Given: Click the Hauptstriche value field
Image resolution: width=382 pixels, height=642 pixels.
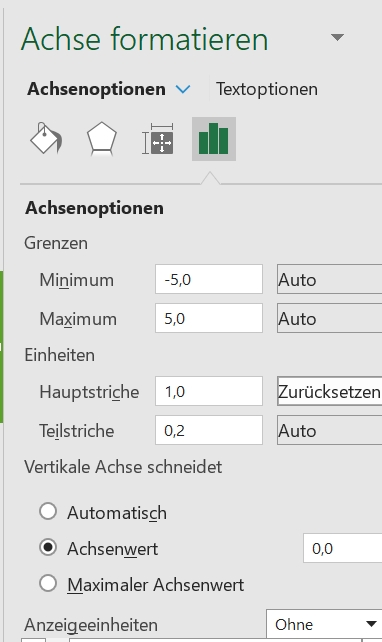Looking at the screenshot, I should (209, 391).
